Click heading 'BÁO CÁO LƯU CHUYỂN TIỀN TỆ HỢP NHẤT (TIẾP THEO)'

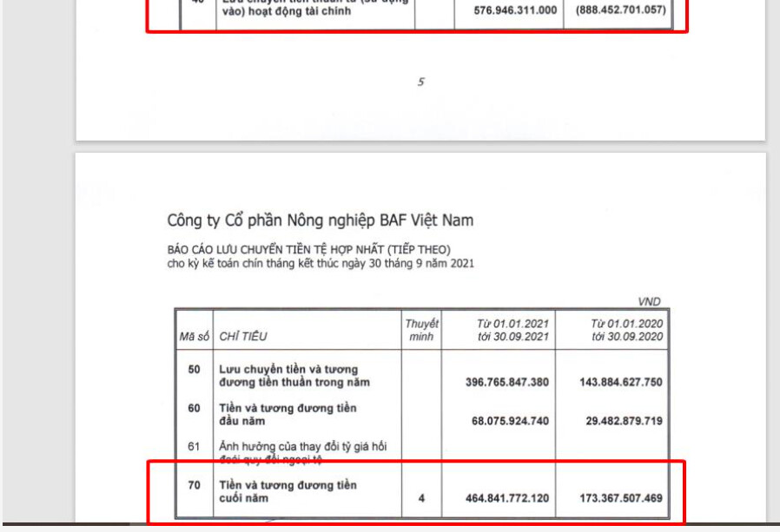309,250
